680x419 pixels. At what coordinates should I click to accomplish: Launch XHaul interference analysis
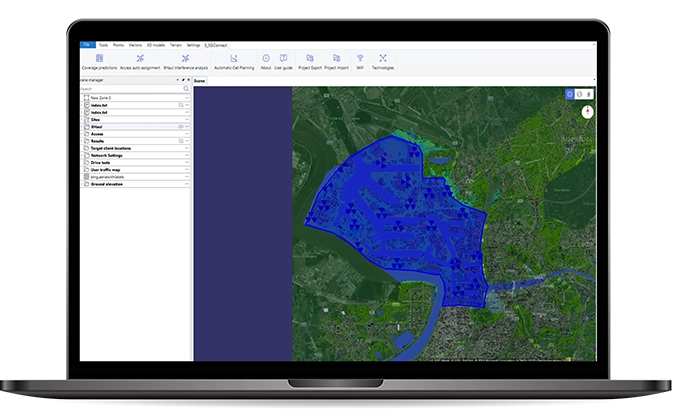185,62
